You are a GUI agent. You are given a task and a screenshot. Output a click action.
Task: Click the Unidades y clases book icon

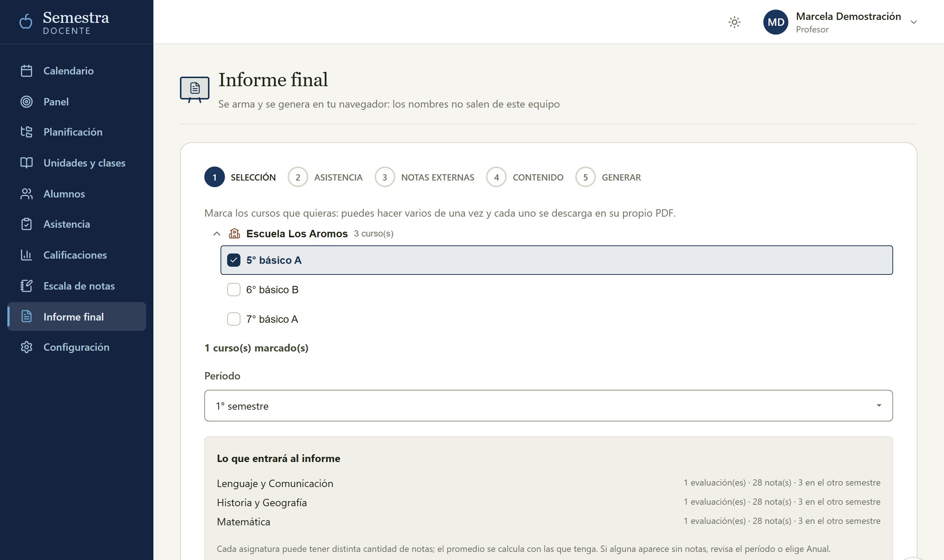coord(27,163)
